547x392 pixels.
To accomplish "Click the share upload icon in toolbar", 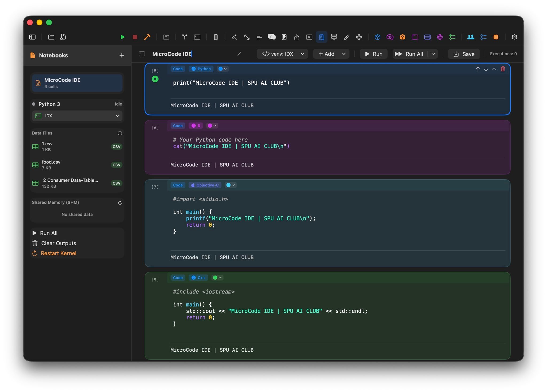I will (297, 37).
